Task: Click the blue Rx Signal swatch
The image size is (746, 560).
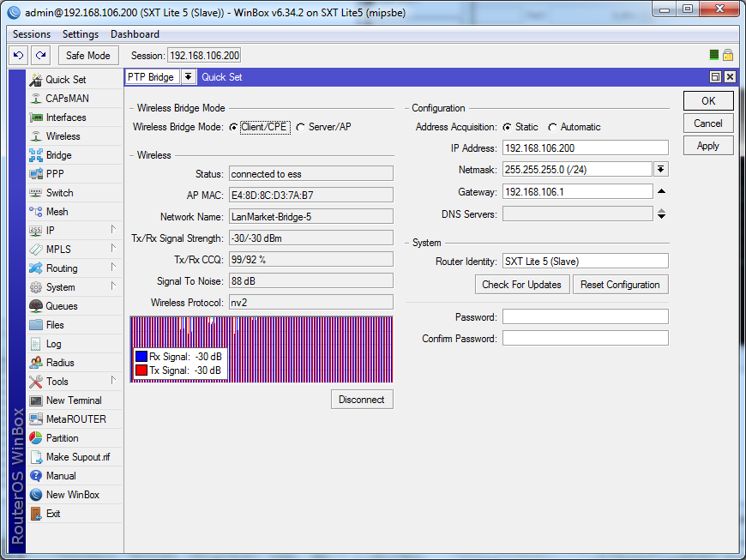Action: (x=141, y=357)
